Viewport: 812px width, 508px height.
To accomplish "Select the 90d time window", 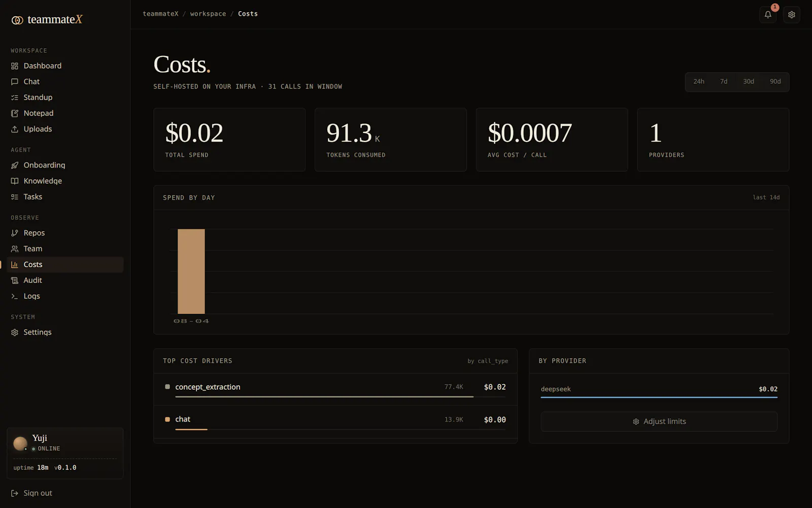I will 775,82.
